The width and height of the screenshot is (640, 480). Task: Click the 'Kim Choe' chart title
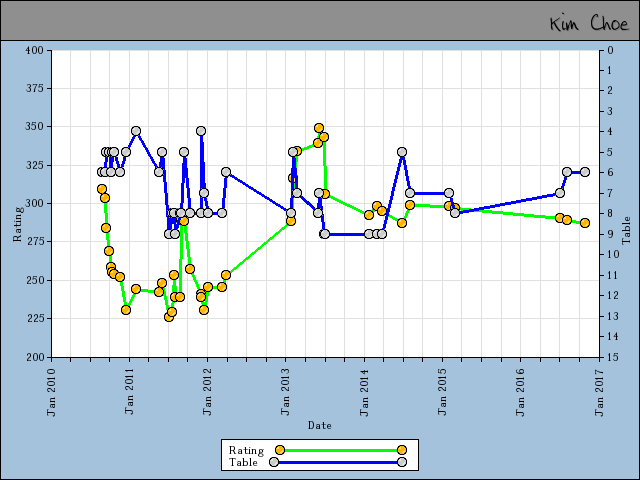(x=589, y=23)
